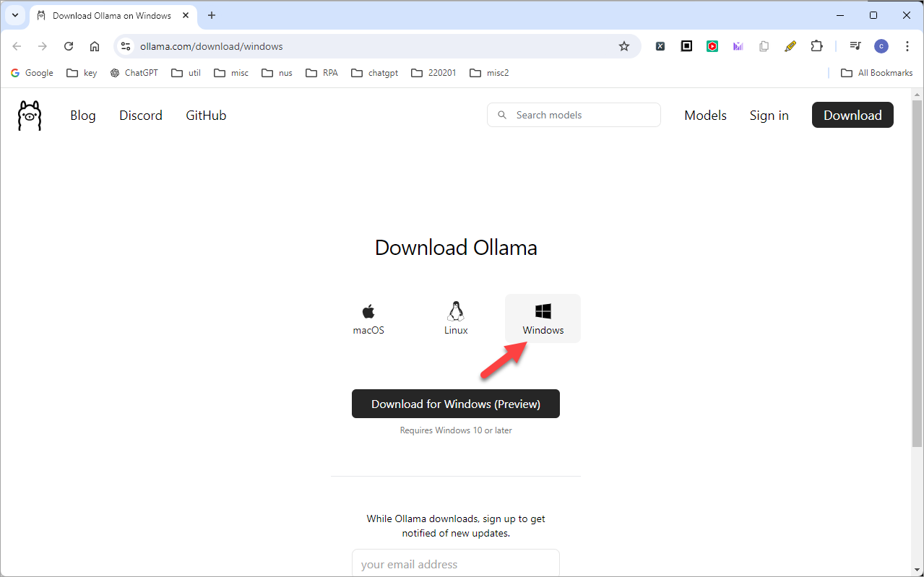This screenshot has width=924, height=577.
Task: Click Sign in
Action: pyautogui.click(x=769, y=116)
